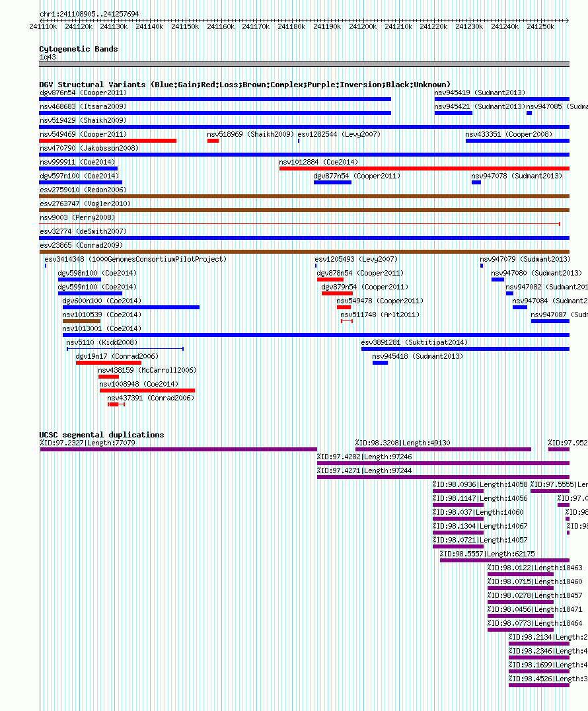The width and height of the screenshot is (588, 711).
Task: Open nsv947080 (Sudmant2013) label
Action: (x=536, y=273)
